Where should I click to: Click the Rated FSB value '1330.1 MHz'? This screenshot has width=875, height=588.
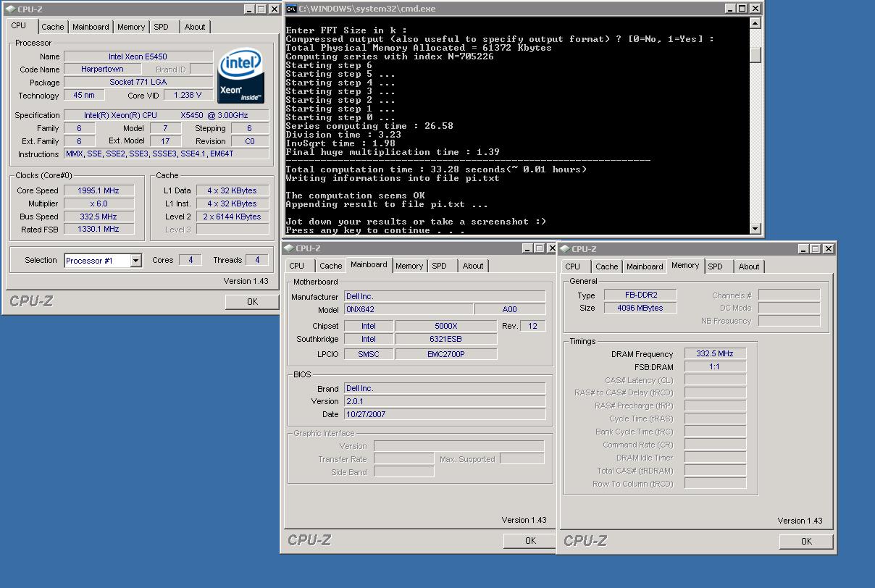pyautogui.click(x=98, y=229)
